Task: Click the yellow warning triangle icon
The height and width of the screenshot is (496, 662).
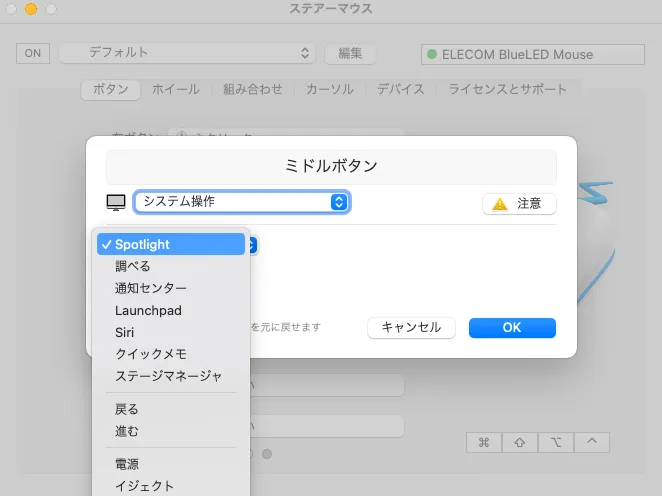Action: (500, 204)
